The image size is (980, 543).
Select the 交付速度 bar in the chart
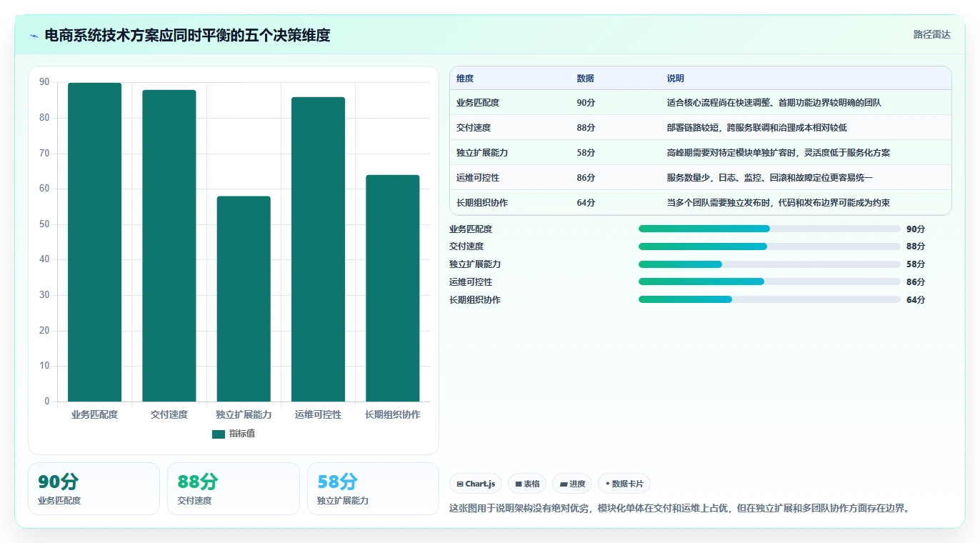(169, 246)
